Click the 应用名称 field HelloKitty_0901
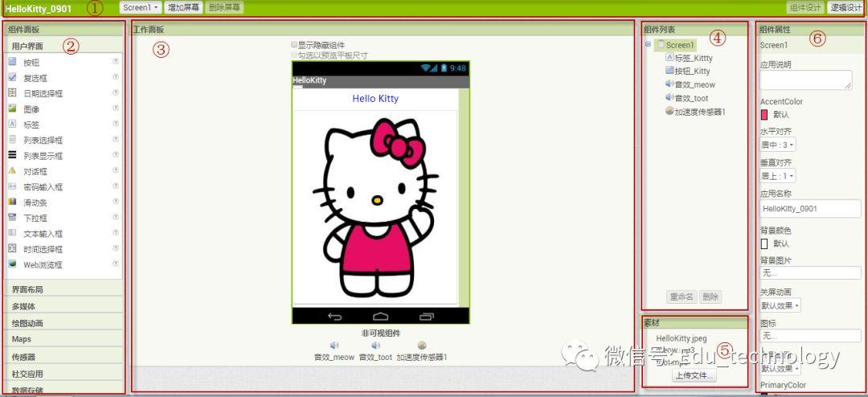The image size is (868, 397). pyautogui.click(x=810, y=209)
